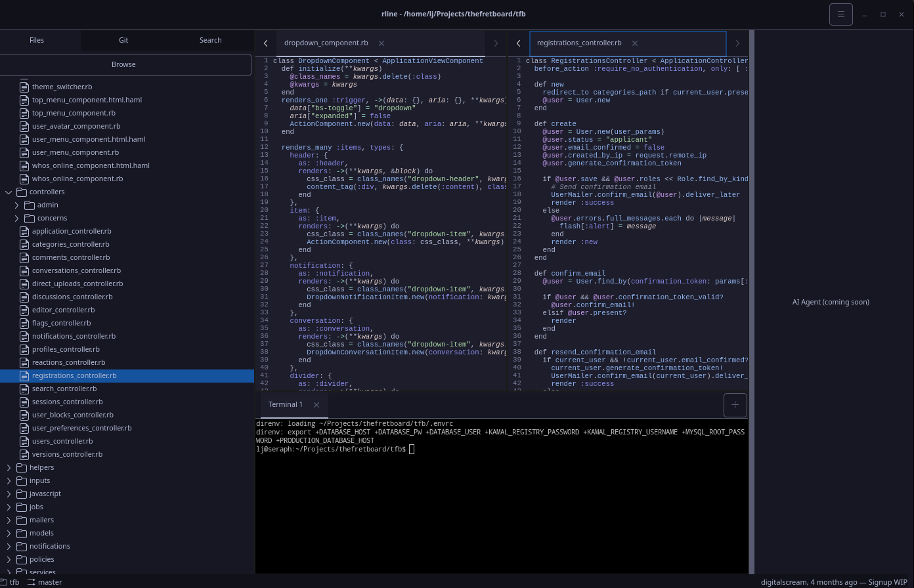The height and width of the screenshot is (588, 914).
Task: Switch to the Search tab
Action: click(x=210, y=40)
